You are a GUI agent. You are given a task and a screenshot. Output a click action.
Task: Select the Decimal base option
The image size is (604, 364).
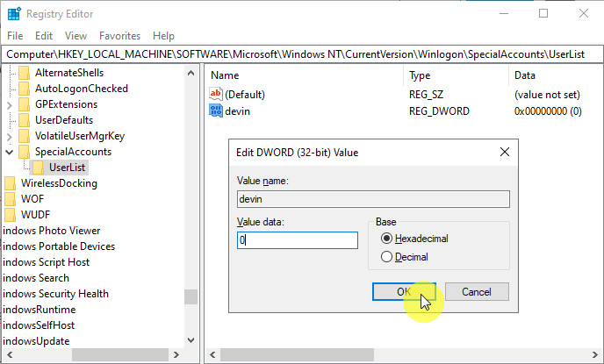386,257
